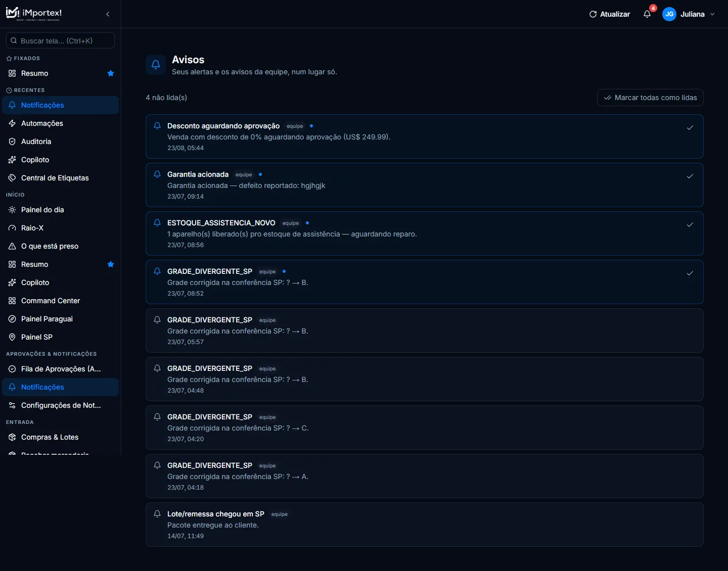
Task: Mark the 08:52 GRADE_DIVERGENTE_SP notification as read
Action: (x=690, y=273)
